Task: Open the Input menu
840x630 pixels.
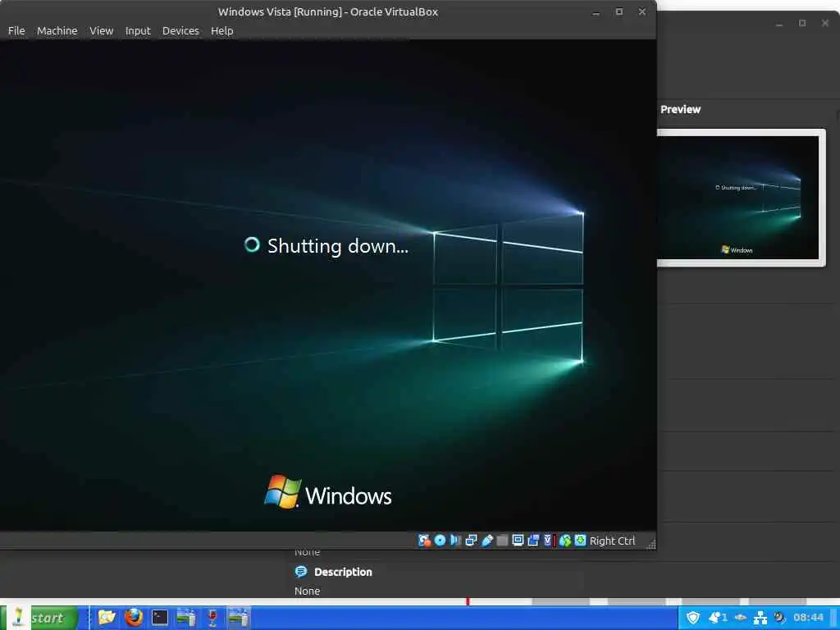Action: (138, 31)
